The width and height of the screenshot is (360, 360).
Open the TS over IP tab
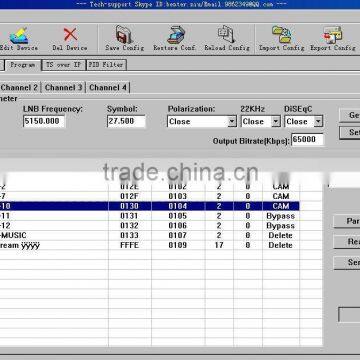[63, 65]
